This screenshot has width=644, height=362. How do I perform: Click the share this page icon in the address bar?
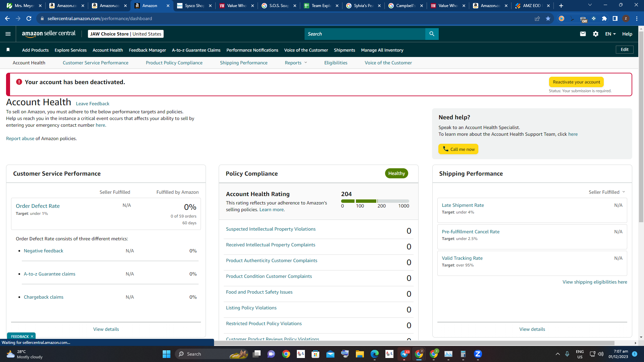pos(537,18)
